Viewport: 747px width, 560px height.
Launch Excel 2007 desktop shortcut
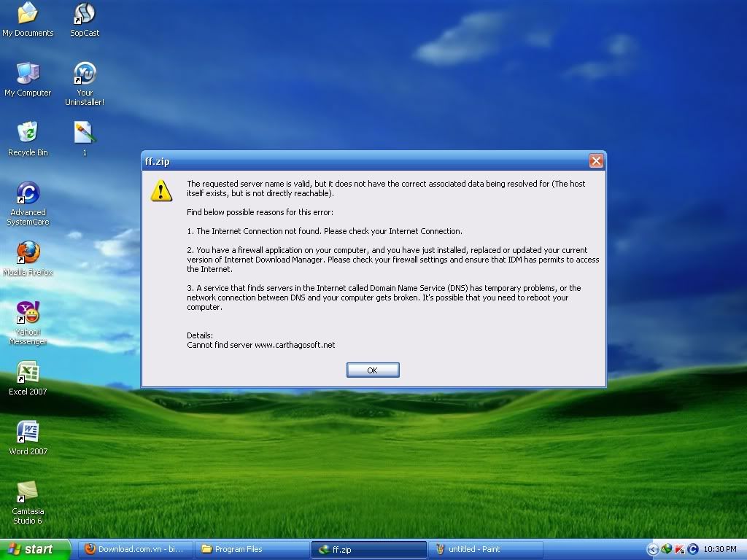click(28, 378)
